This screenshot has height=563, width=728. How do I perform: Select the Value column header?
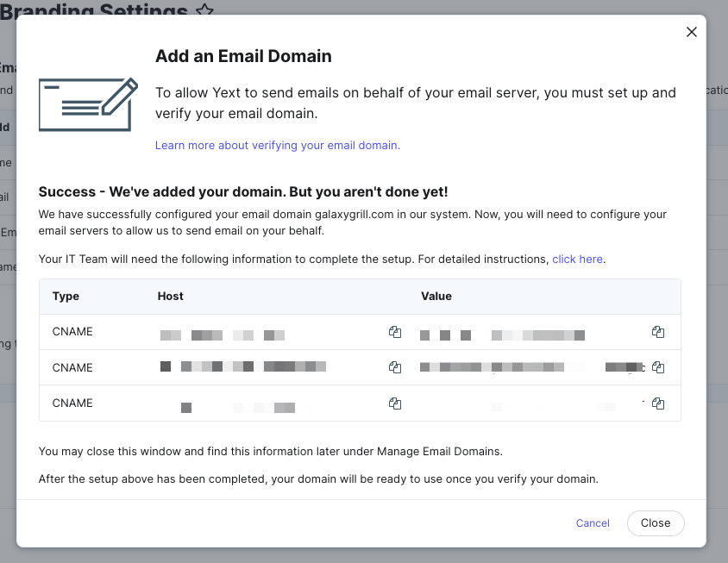pyautogui.click(x=436, y=296)
